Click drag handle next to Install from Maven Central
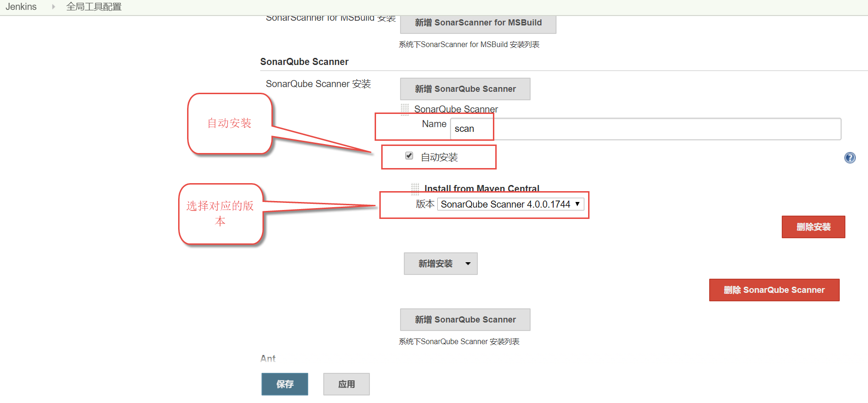Viewport: 868px width, 403px height. pos(415,188)
